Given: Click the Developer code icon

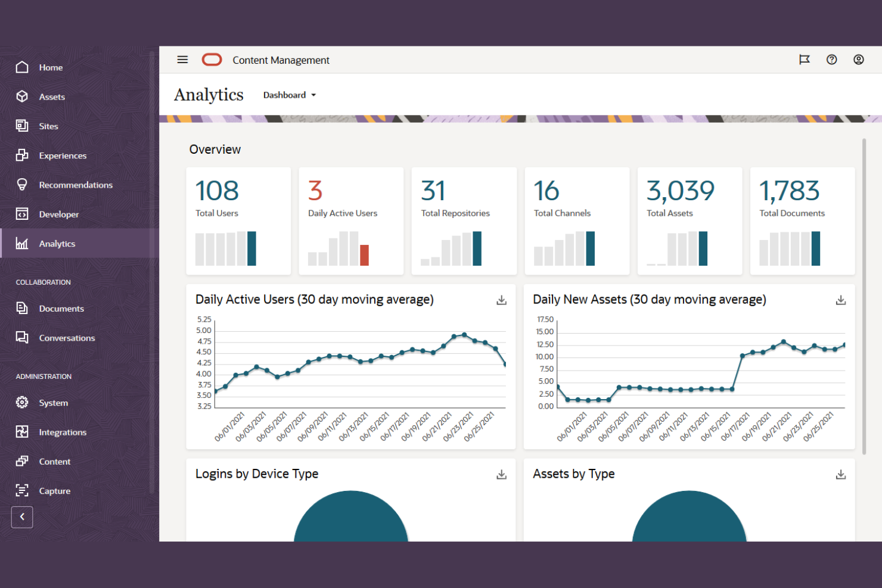Looking at the screenshot, I should pos(22,214).
